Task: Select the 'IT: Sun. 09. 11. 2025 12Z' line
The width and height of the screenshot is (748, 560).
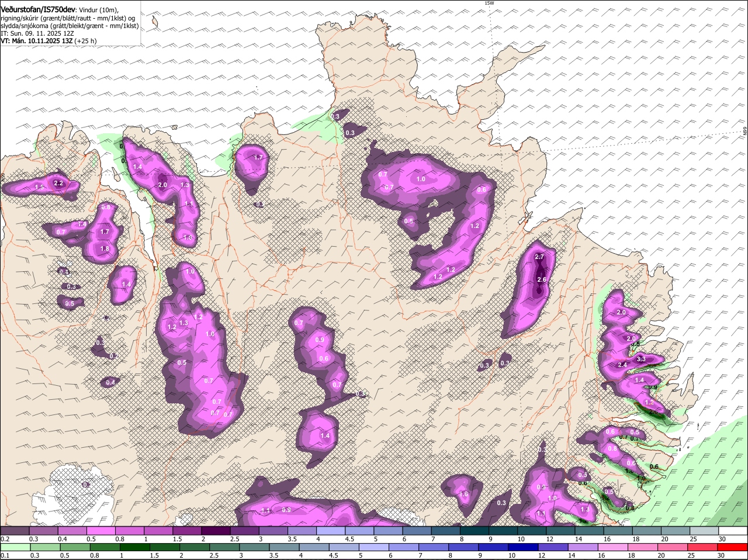Action: (37, 33)
